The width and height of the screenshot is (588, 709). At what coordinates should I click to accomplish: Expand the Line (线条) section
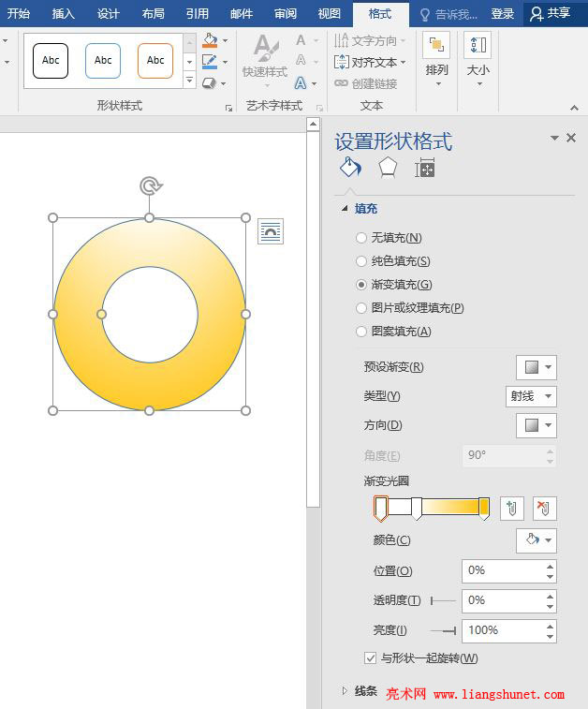tap(345, 690)
